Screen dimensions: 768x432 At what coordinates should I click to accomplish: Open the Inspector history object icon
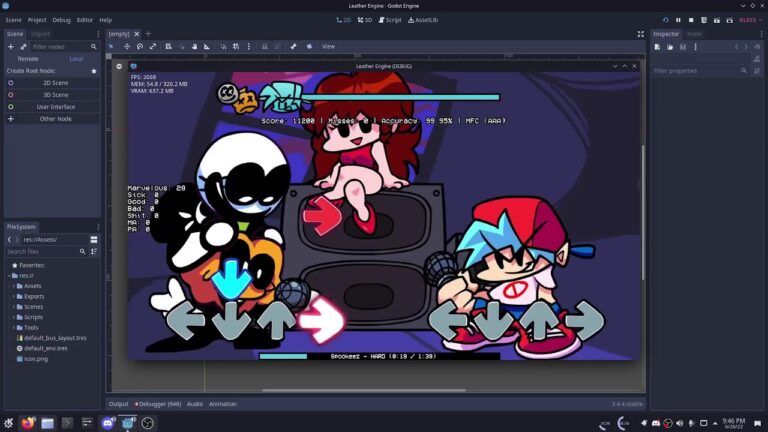[x=757, y=47]
